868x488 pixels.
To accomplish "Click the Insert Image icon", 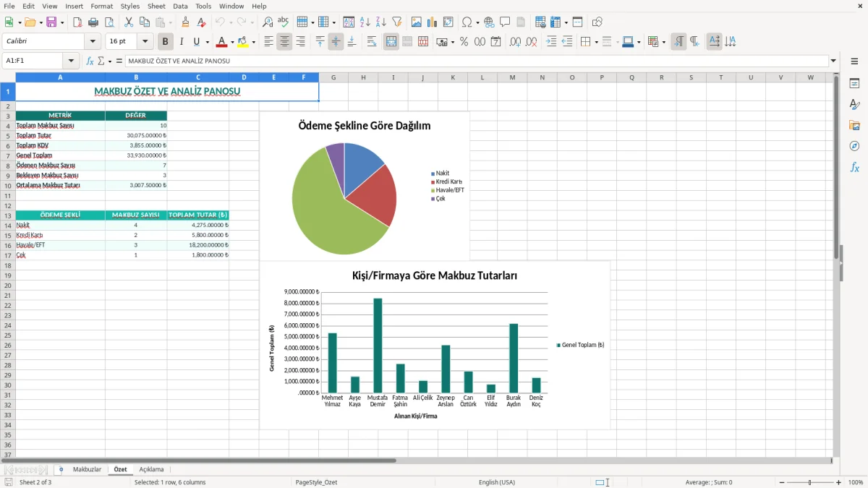I will pos(417,22).
